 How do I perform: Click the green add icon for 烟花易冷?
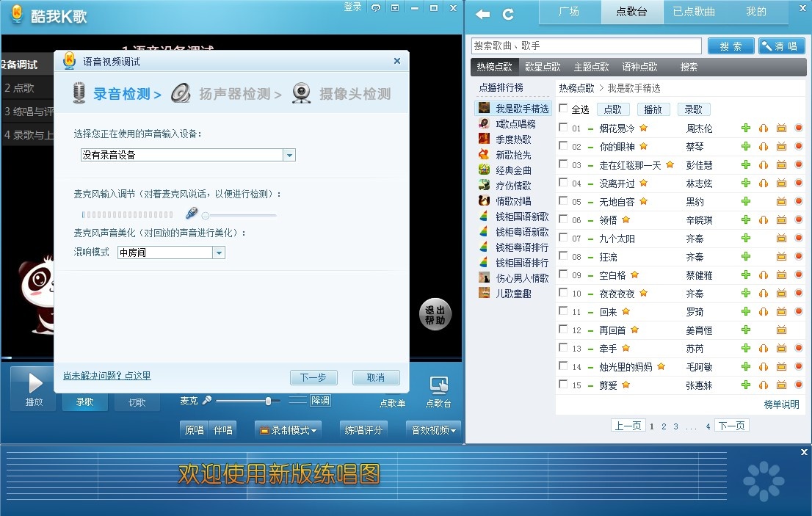click(x=746, y=128)
